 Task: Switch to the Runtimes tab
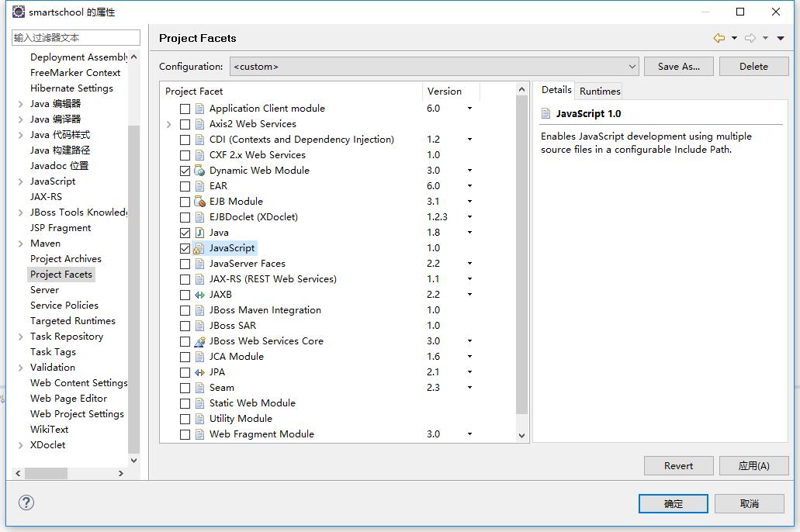[x=600, y=91]
